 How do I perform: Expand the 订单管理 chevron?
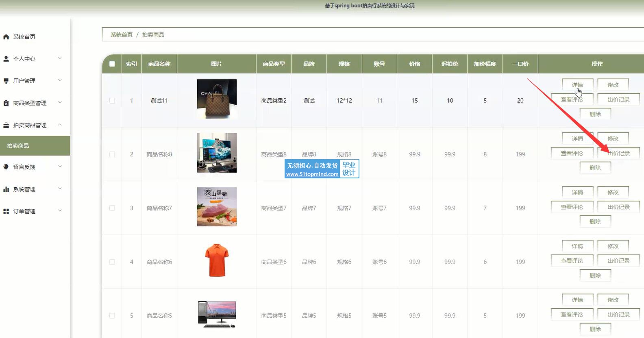pyautogui.click(x=60, y=210)
